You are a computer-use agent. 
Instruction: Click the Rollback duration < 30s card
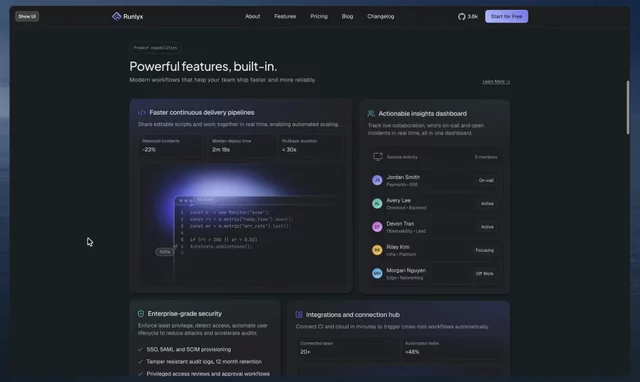[311, 146]
